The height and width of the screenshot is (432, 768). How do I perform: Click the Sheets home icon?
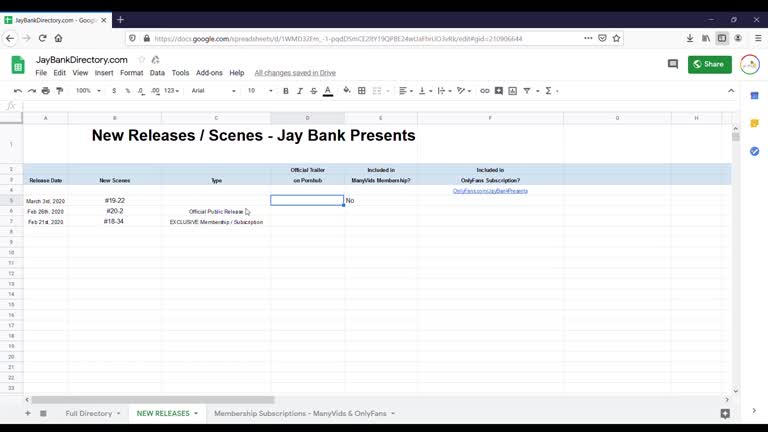[x=18, y=65]
